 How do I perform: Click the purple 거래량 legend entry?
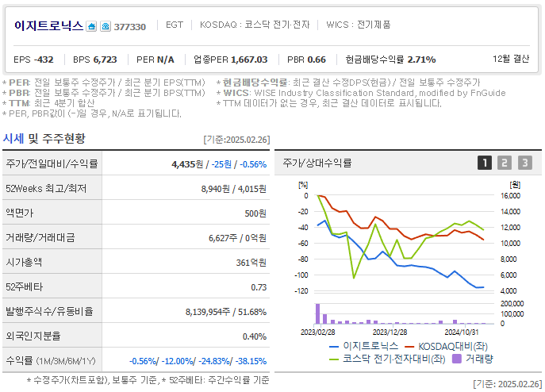(x=473, y=359)
